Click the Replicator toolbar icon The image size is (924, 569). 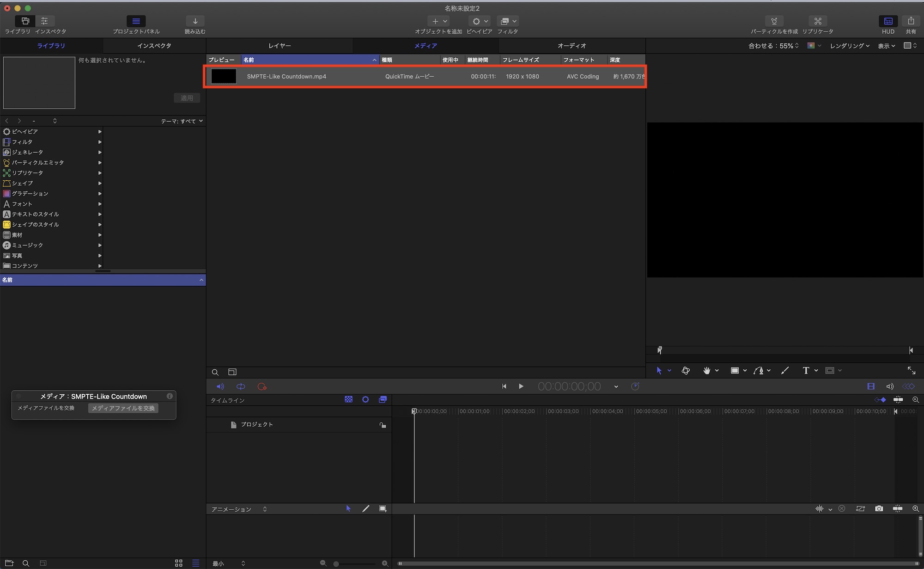817,21
